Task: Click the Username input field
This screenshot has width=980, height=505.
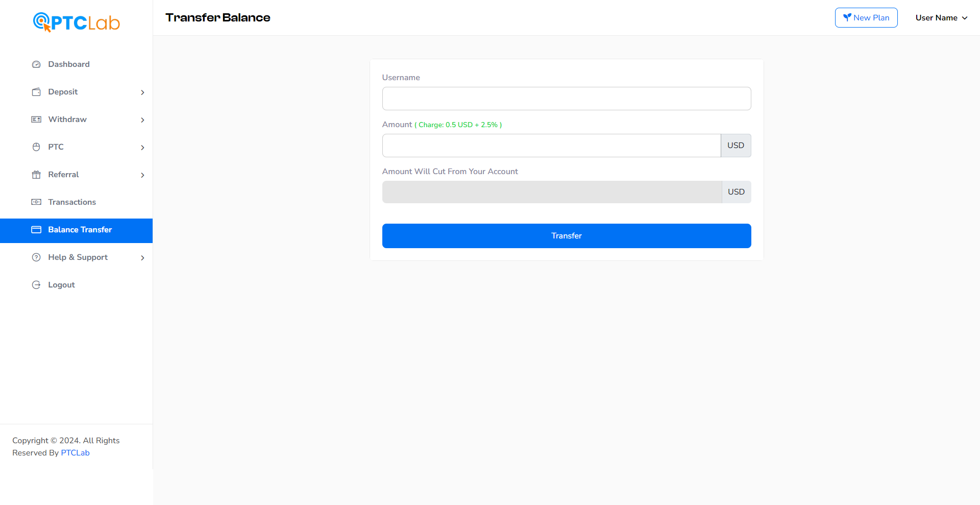Action: [567, 99]
